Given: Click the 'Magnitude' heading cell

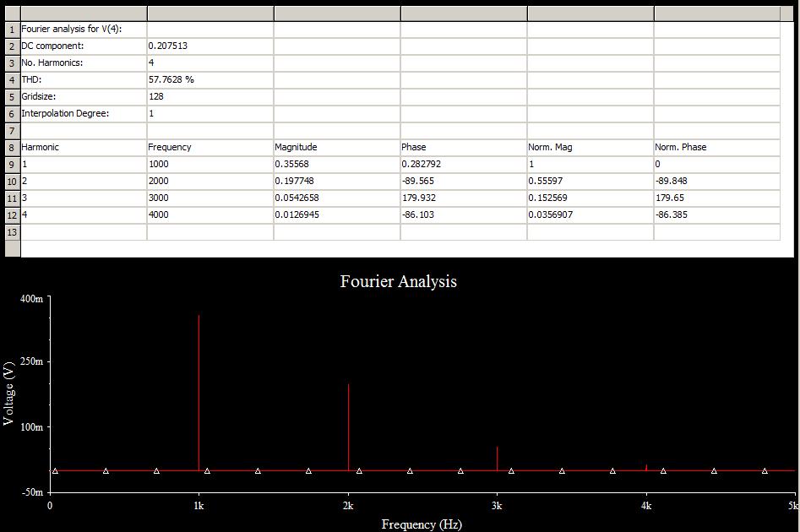Looking at the screenshot, I should 336,147.
